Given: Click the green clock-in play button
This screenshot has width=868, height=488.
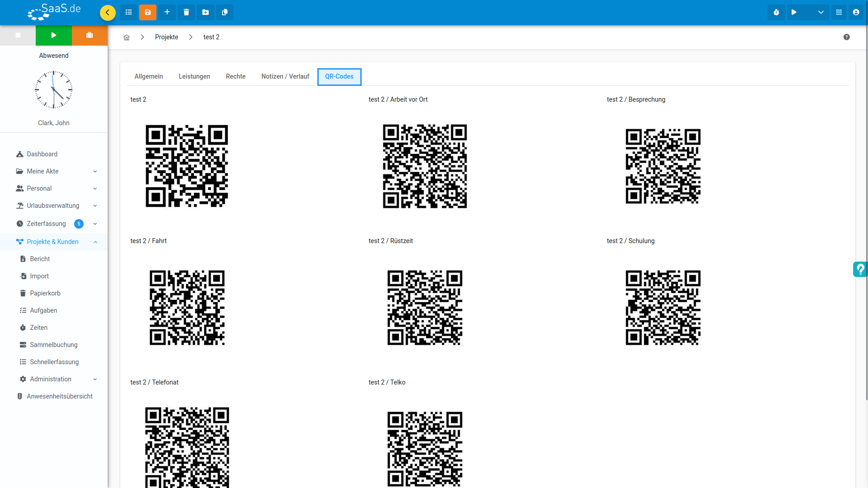Looking at the screenshot, I should point(54,35).
